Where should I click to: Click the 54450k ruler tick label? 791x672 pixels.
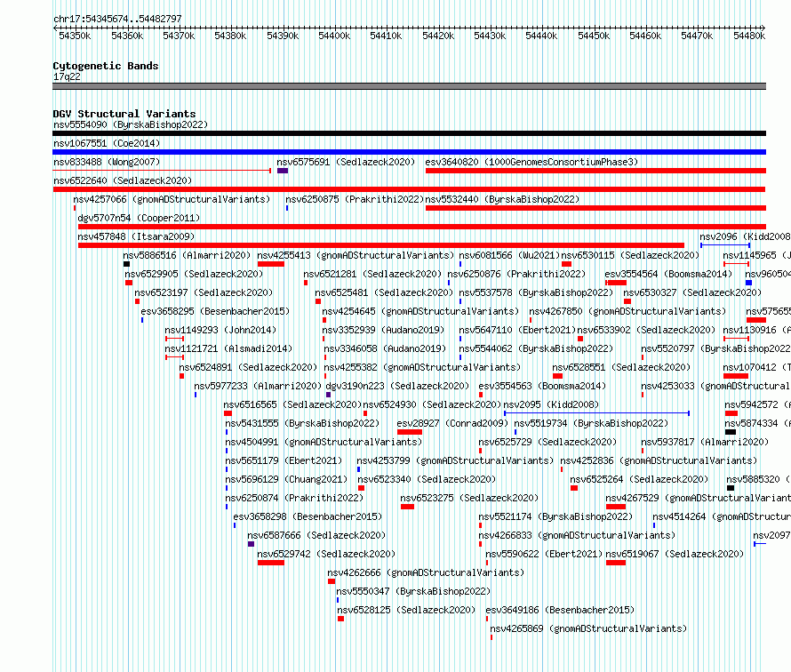pyautogui.click(x=594, y=36)
